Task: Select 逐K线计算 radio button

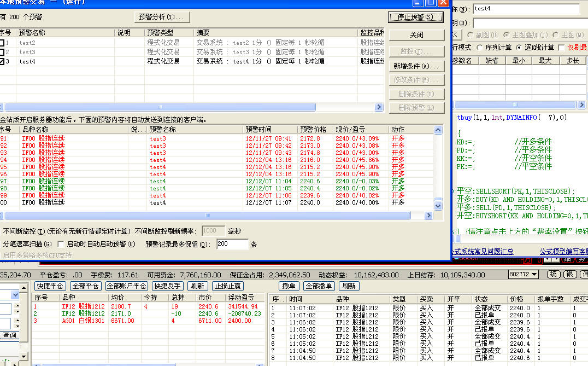Action: pyautogui.click(x=519, y=47)
